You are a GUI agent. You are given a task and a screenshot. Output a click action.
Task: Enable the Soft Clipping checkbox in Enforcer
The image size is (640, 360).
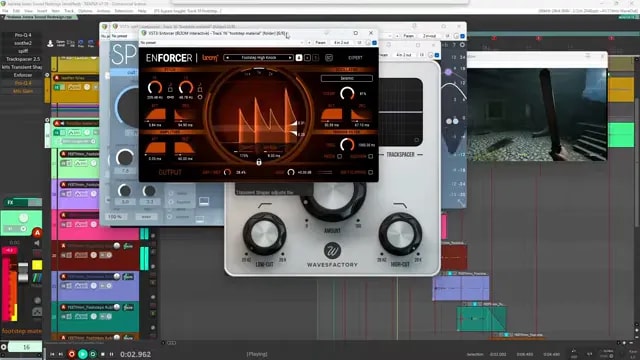click(370, 172)
